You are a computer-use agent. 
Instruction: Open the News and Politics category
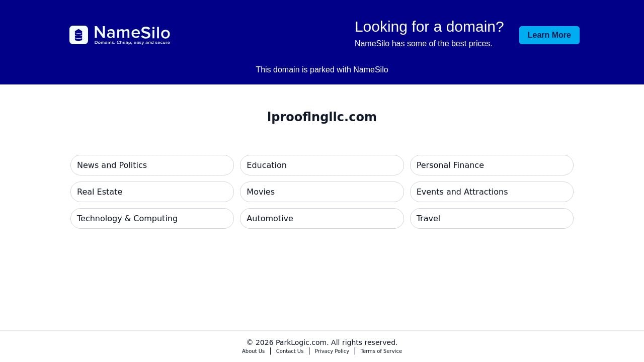[152, 165]
